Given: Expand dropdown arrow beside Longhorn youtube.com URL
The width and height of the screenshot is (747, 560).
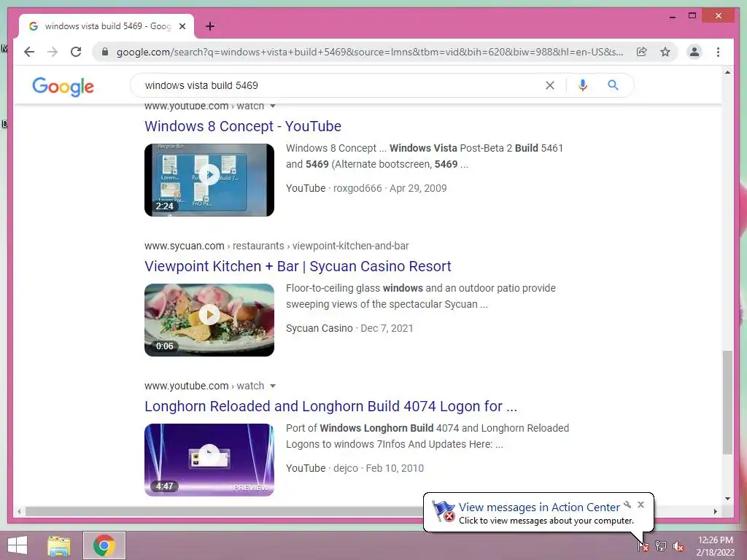Looking at the screenshot, I should tap(273, 386).
